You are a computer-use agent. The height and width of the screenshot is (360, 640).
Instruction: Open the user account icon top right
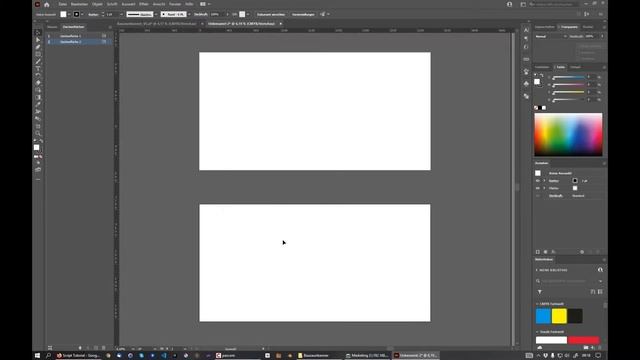click(x=509, y=4)
